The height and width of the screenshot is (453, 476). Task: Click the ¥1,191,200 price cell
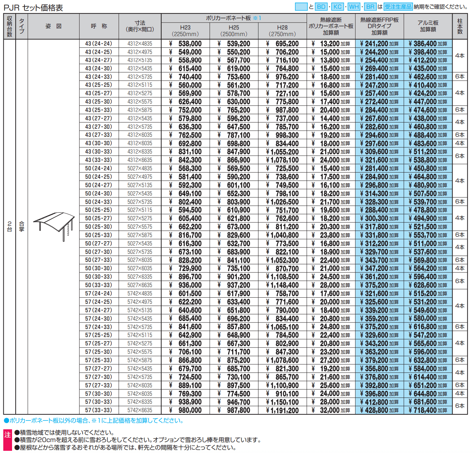[282, 410]
